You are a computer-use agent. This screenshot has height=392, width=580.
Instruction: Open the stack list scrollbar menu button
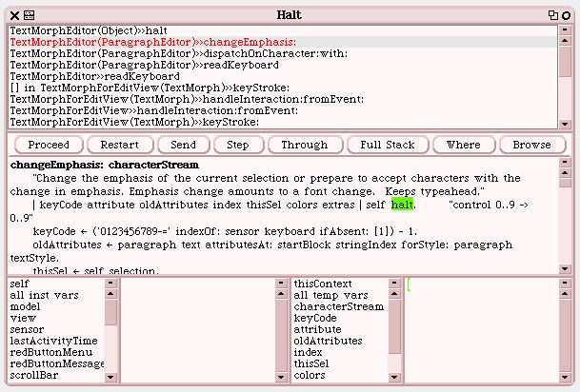pos(565,29)
